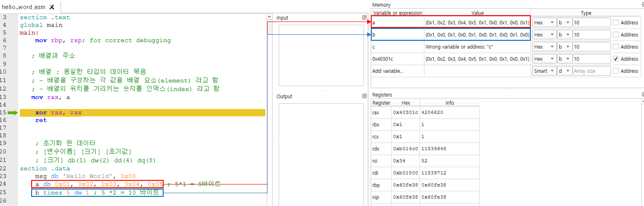Enable Address checkbox for variable b

(x=616, y=35)
